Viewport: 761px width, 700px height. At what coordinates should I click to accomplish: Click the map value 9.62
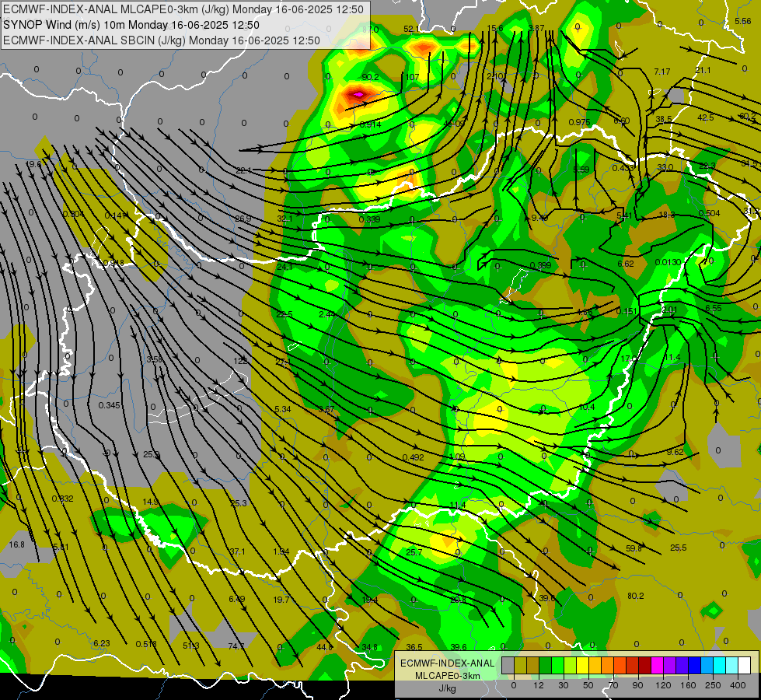point(675,452)
